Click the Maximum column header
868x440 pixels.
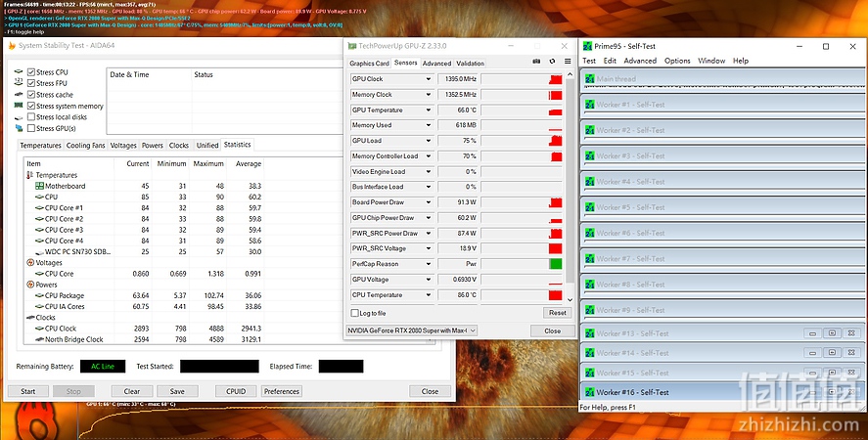tap(208, 164)
